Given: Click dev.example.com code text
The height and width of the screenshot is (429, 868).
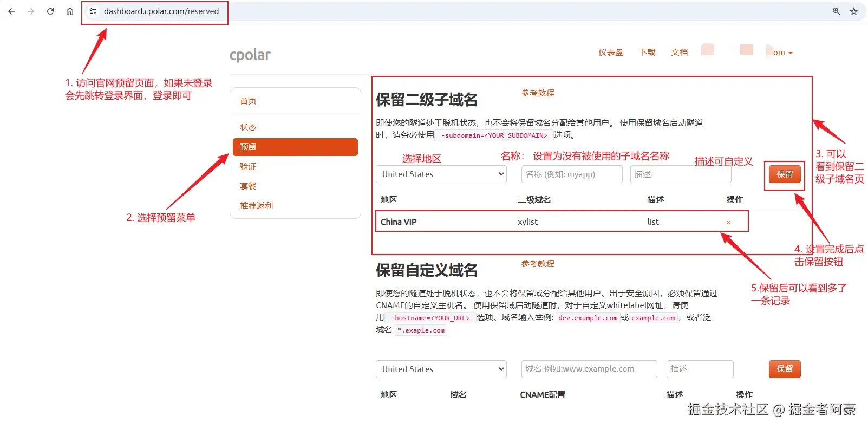Looking at the screenshot, I should pos(588,318).
